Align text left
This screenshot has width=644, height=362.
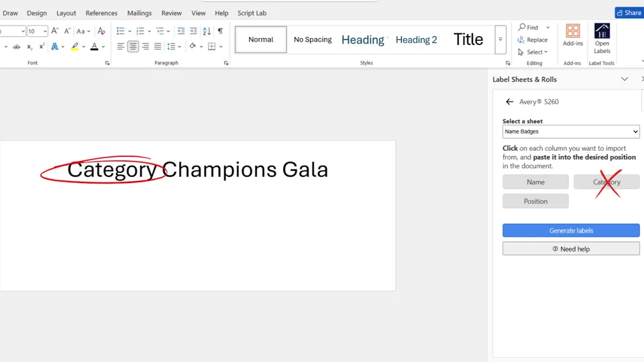coord(120,46)
